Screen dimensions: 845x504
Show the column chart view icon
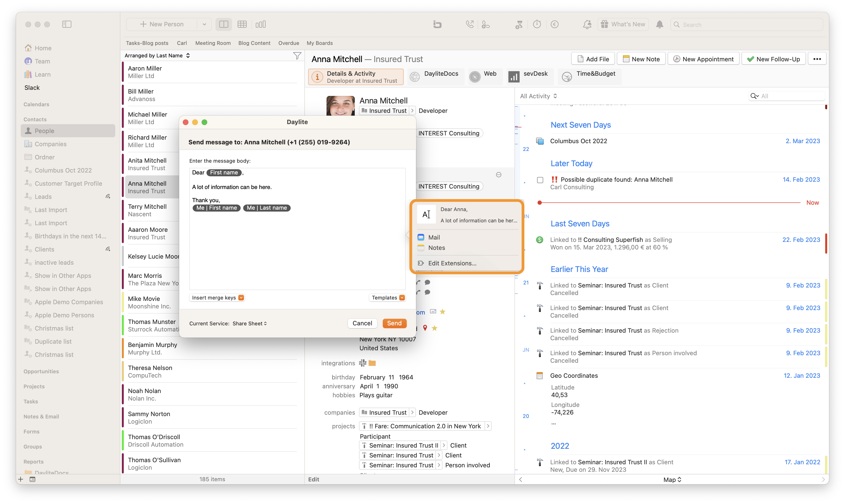(261, 24)
